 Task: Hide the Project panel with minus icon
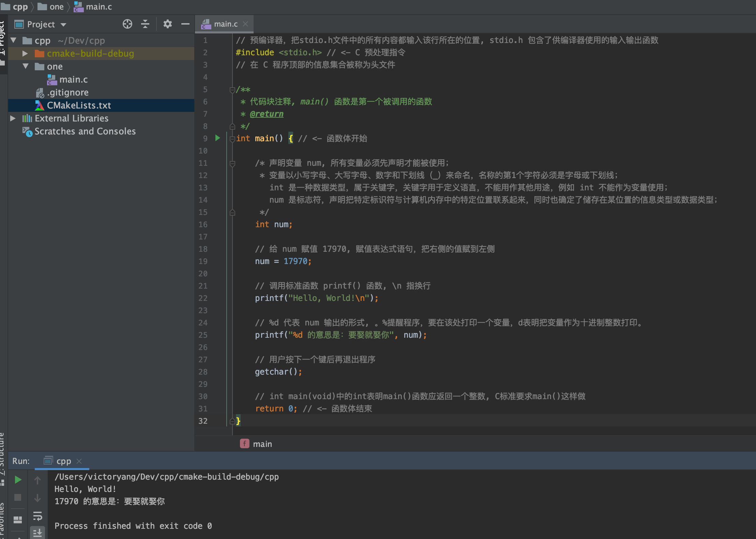[x=185, y=24]
